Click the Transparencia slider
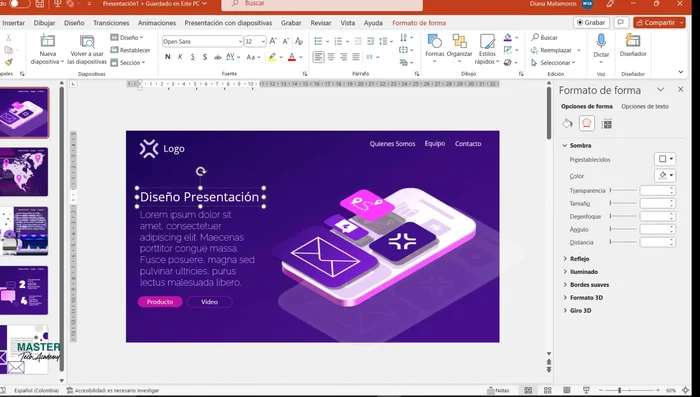700x397 pixels. click(623, 190)
